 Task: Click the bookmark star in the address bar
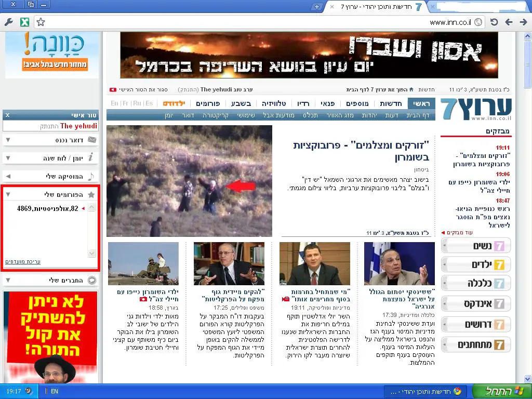tap(41, 22)
